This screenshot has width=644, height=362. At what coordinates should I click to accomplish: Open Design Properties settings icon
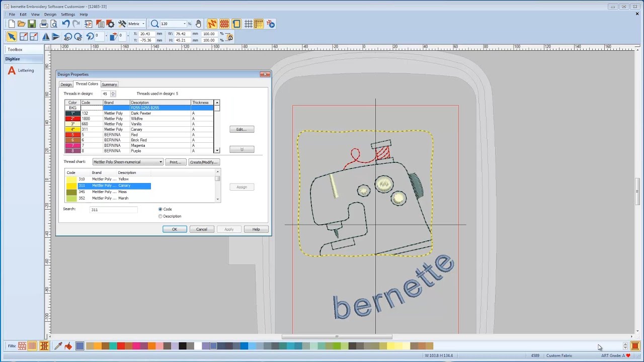point(111,24)
